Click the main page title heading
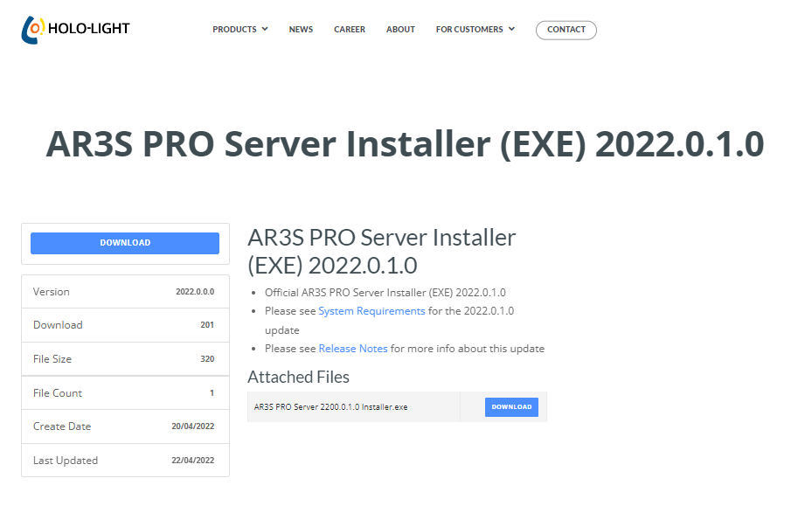The height and width of the screenshot is (513, 812). click(x=405, y=144)
